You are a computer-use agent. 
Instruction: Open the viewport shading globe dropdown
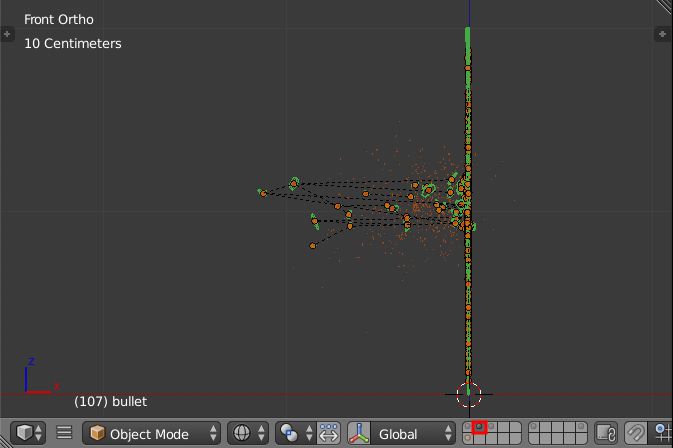point(248,433)
